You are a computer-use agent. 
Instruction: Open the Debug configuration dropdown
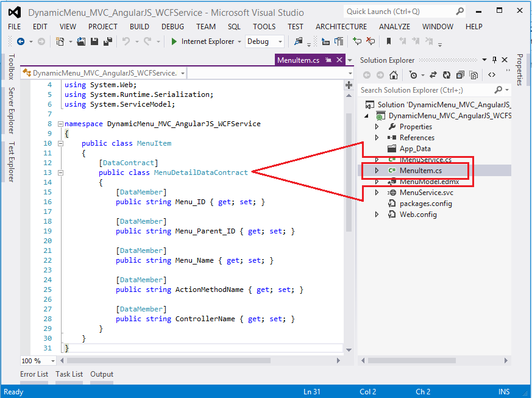pyautogui.click(x=280, y=41)
